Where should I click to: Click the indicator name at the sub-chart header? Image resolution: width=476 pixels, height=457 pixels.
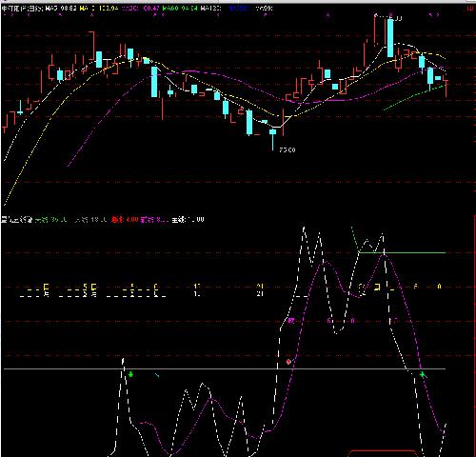17,219
